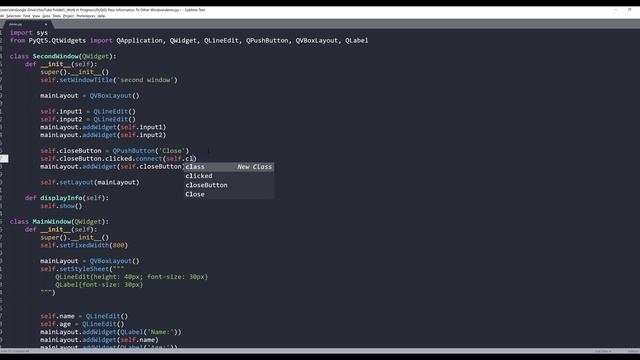Click 'mainLayout.addWidget(self.name)' line
The width and height of the screenshot is (640, 360).
tap(99, 340)
